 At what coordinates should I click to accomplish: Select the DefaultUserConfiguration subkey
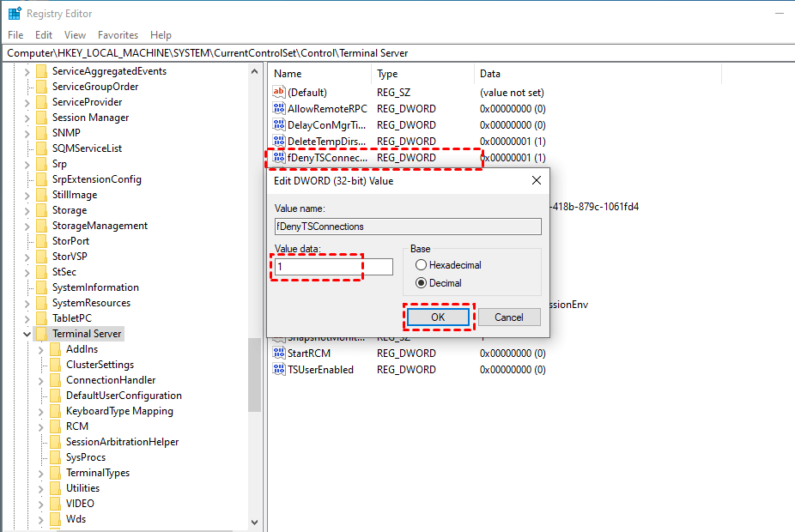(x=124, y=396)
